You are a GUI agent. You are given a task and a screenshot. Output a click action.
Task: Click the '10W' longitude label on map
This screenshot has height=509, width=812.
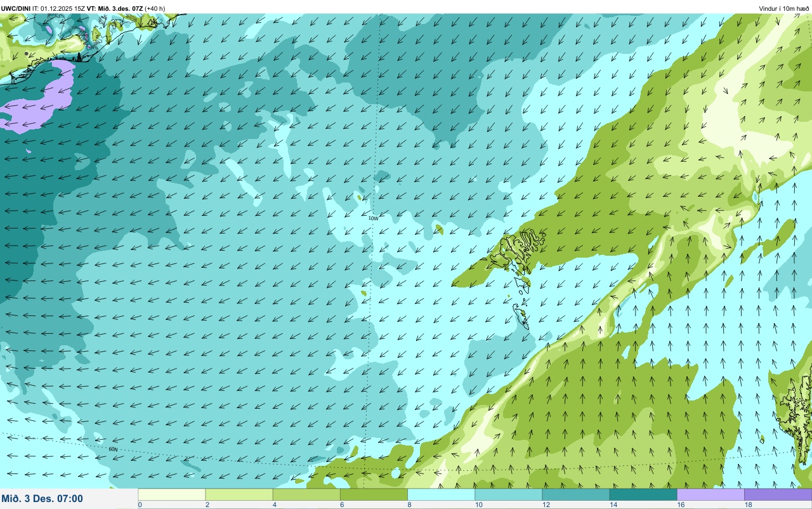pyautogui.click(x=374, y=218)
